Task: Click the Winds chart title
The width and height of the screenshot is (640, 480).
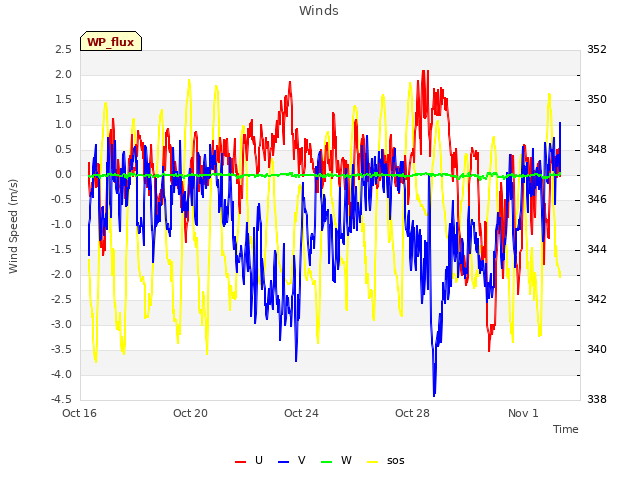Action: coord(319,11)
